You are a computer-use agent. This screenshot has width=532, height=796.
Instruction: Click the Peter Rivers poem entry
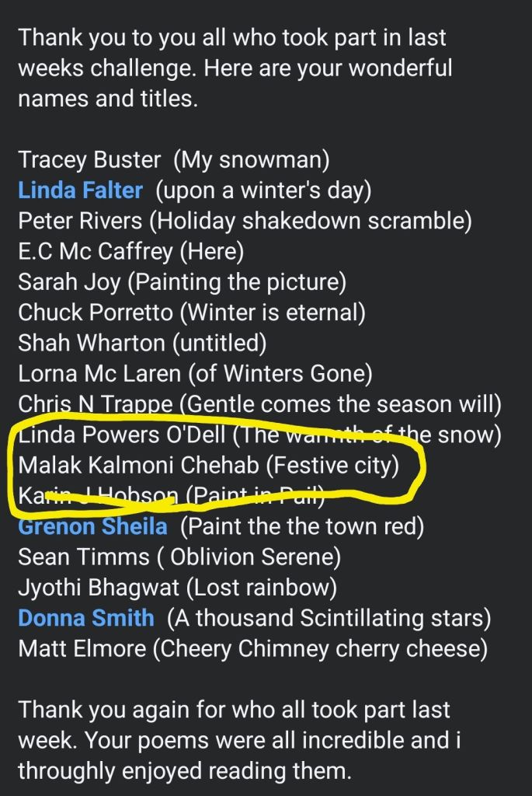tap(245, 221)
